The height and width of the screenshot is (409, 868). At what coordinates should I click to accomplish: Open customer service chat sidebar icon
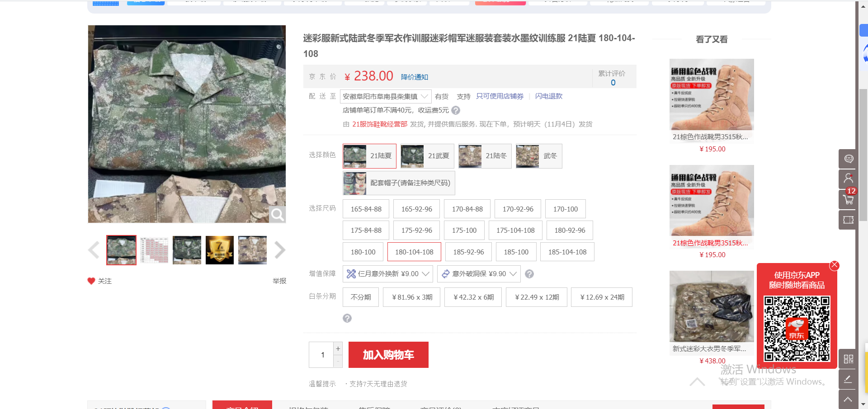coord(848,159)
